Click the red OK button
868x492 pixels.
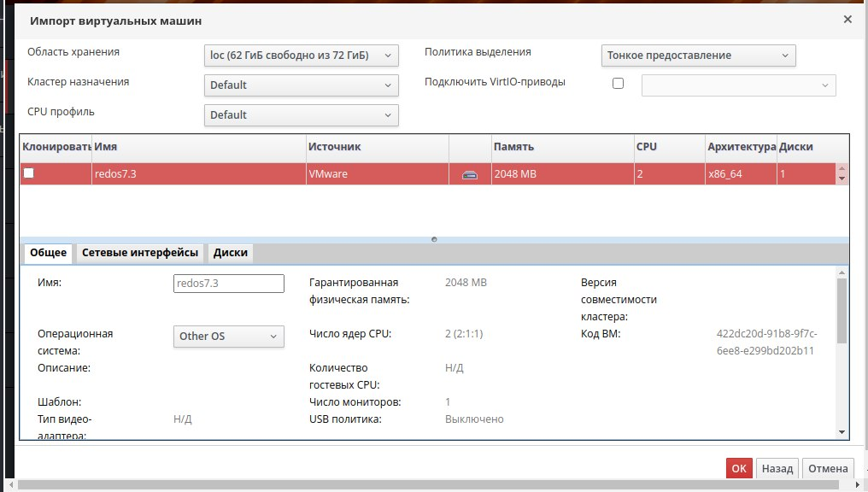(x=739, y=468)
